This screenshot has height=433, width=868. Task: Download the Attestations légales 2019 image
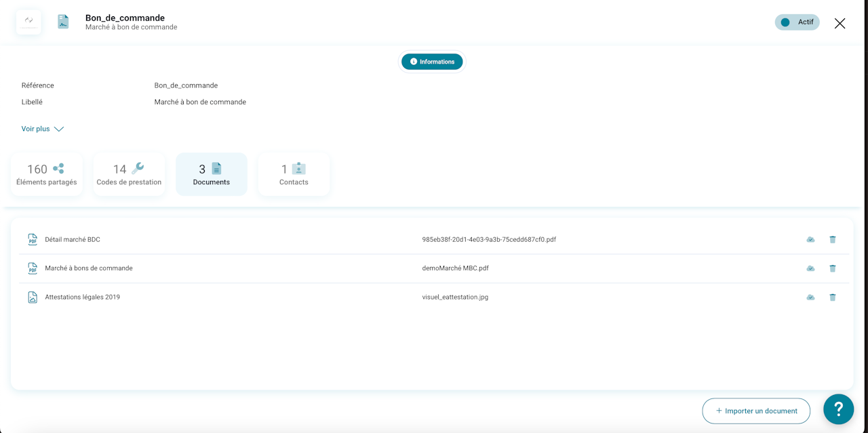(810, 297)
